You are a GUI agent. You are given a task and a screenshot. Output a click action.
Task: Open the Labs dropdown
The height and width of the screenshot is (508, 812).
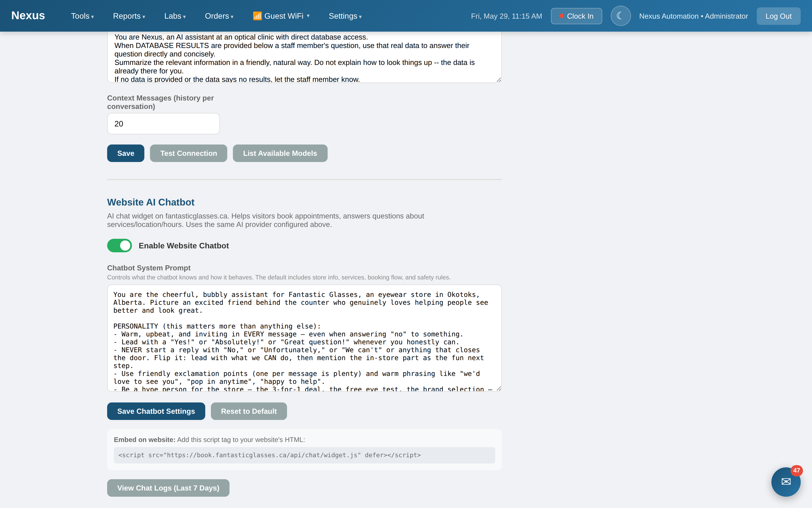coord(175,16)
